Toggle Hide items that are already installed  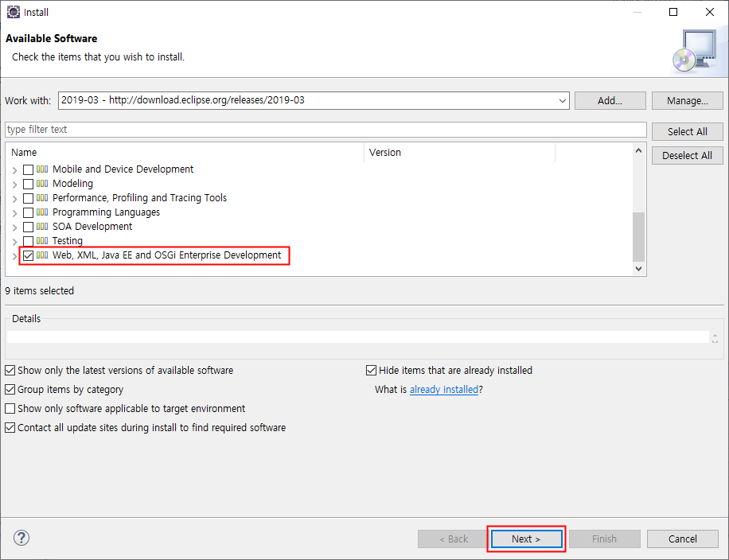click(371, 371)
